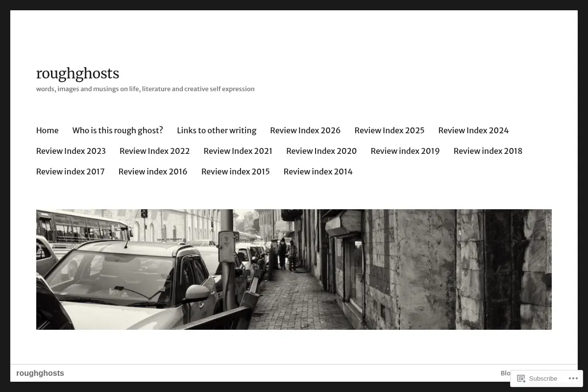Go to the Home menu item
Viewport: 588px width, 392px height.
pyautogui.click(x=47, y=130)
